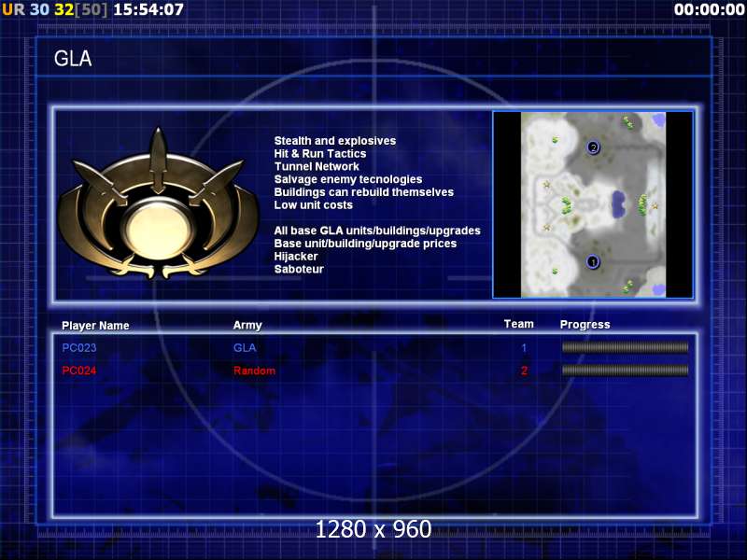The height and width of the screenshot is (560, 747).
Task: Click the star marker on the map's right edge
Action: coord(655,205)
